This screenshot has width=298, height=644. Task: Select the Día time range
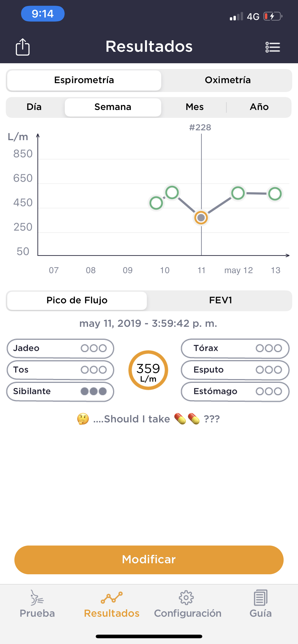(34, 107)
